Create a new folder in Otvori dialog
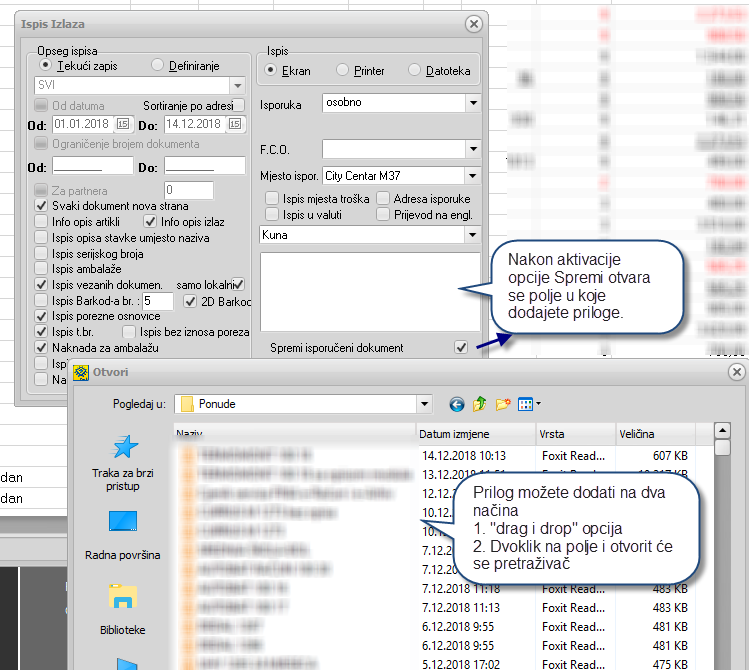Viewport: 749px width, 670px height. 504,404
